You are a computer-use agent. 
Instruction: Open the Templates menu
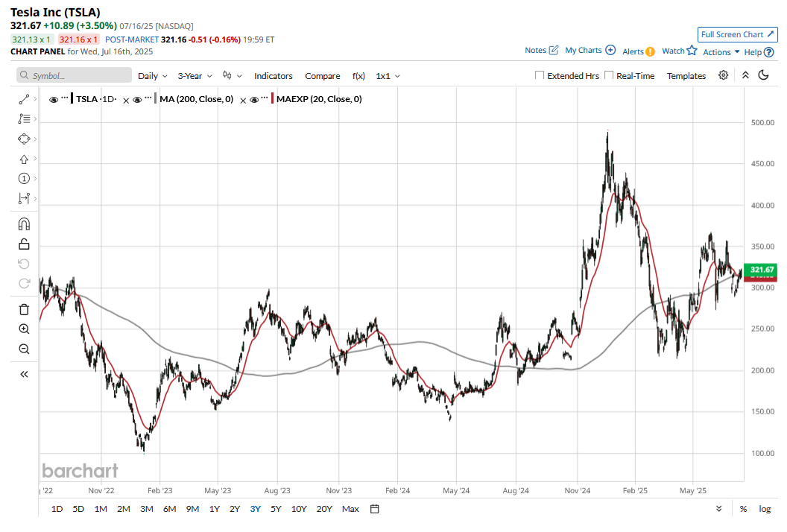click(686, 76)
